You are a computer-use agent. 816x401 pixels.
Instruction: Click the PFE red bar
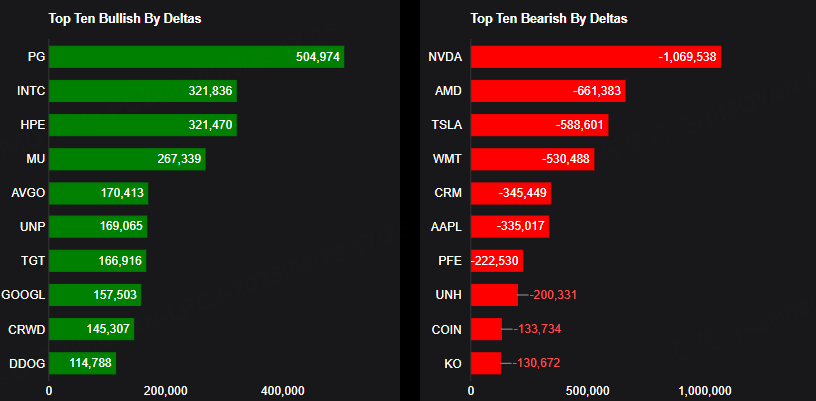click(x=496, y=261)
